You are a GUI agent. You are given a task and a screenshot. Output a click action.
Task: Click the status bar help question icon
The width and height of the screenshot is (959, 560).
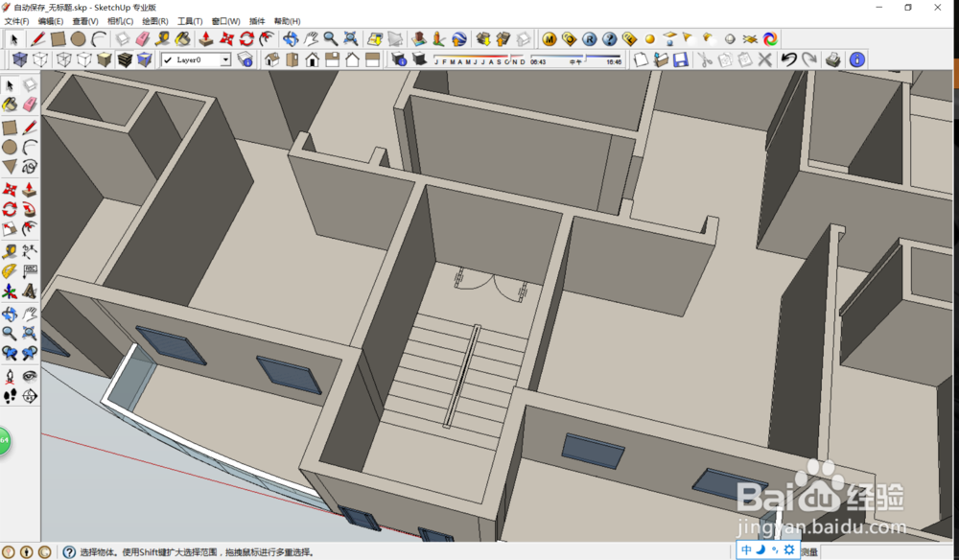click(69, 552)
